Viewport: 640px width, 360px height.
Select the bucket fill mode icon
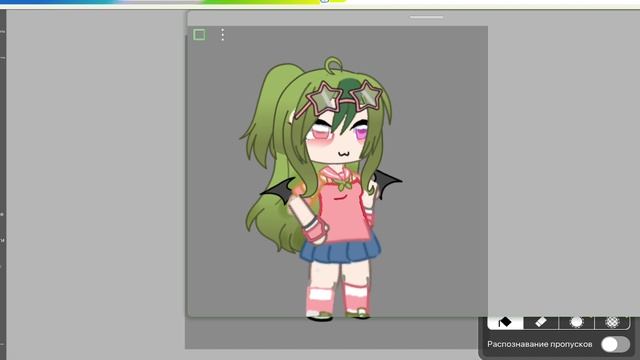[x=505, y=322]
